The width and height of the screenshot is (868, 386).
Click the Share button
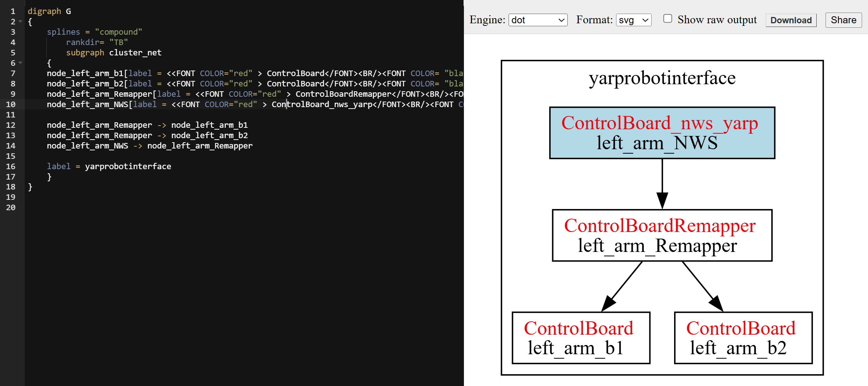(x=843, y=20)
